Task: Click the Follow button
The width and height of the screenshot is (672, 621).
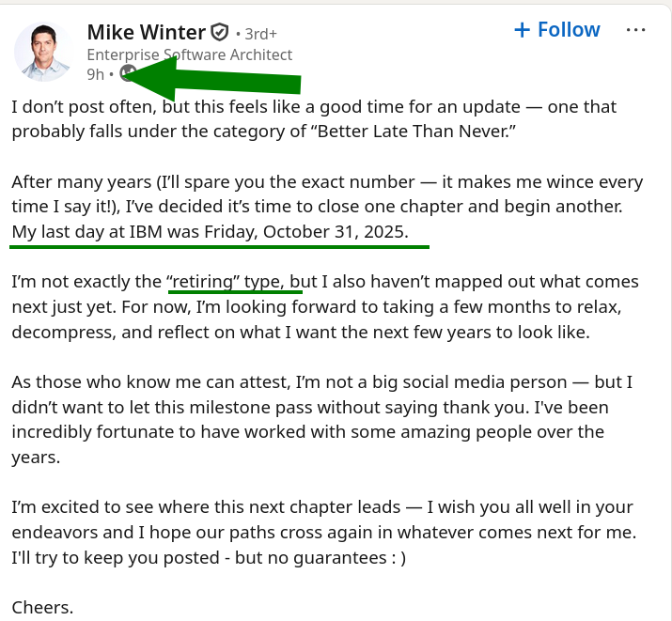Action: 556,30
